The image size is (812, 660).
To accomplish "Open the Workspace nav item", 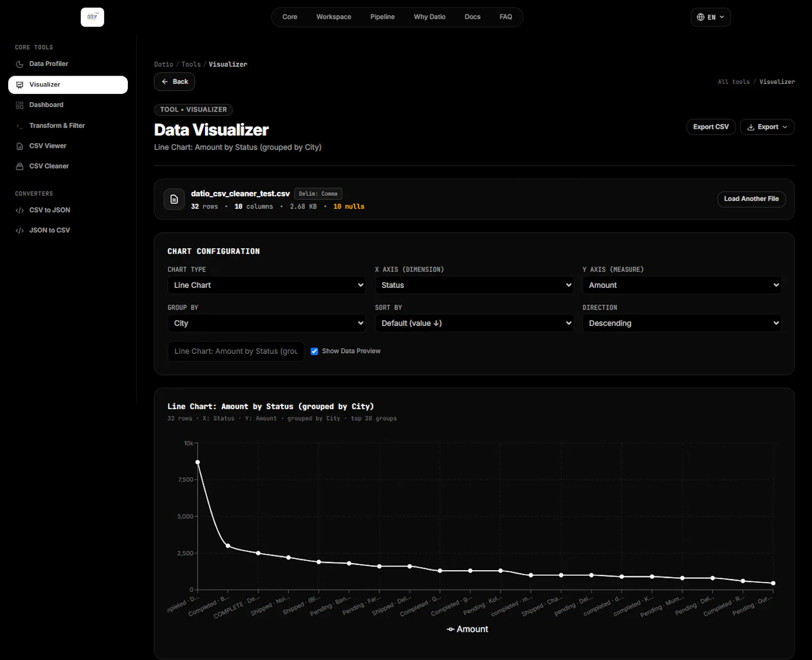I will click(x=333, y=17).
